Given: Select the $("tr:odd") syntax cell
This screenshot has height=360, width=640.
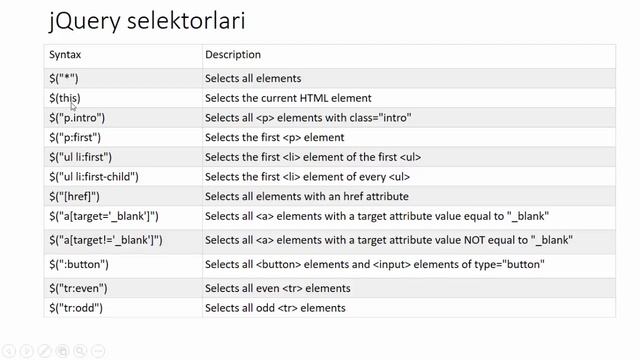Looking at the screenshot, I should [x=123, y=308].
